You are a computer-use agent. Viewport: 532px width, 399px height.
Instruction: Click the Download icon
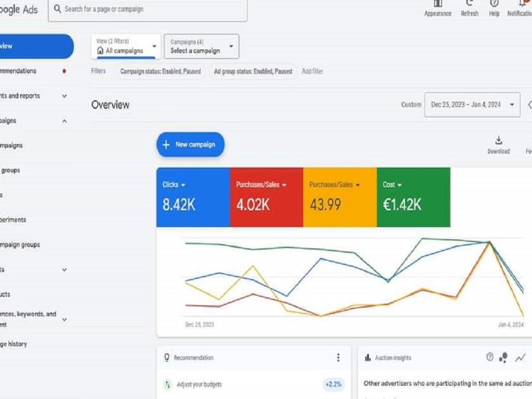coord(498,140)
